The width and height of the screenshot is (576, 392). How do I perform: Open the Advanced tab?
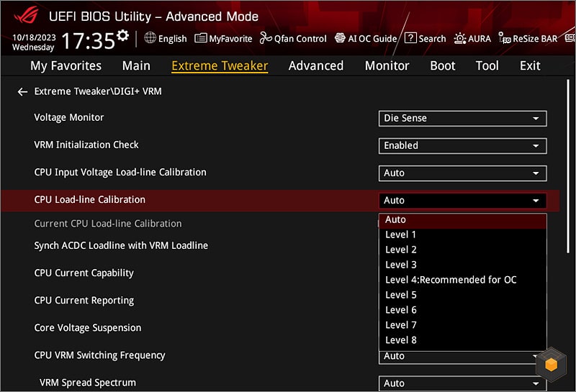[x=316, y=65]
